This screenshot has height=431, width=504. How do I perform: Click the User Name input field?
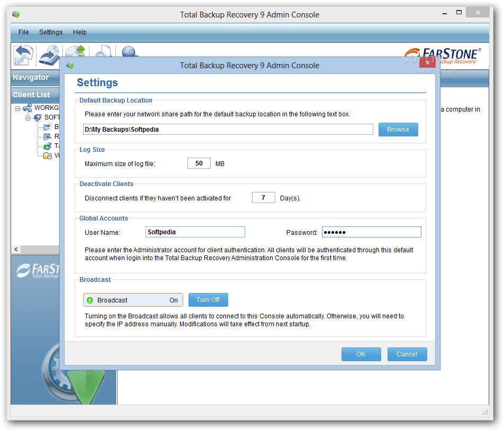[x=195, y=232]
